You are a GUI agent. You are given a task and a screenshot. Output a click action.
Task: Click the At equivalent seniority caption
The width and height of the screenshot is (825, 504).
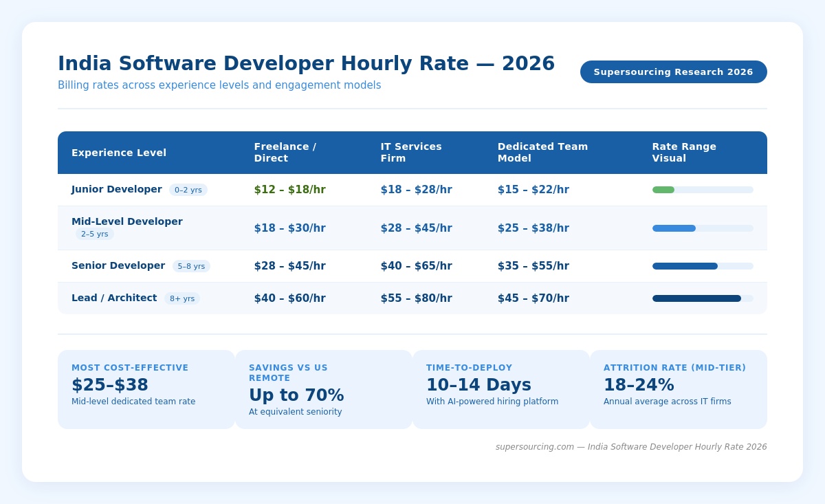tap(296, 412)
